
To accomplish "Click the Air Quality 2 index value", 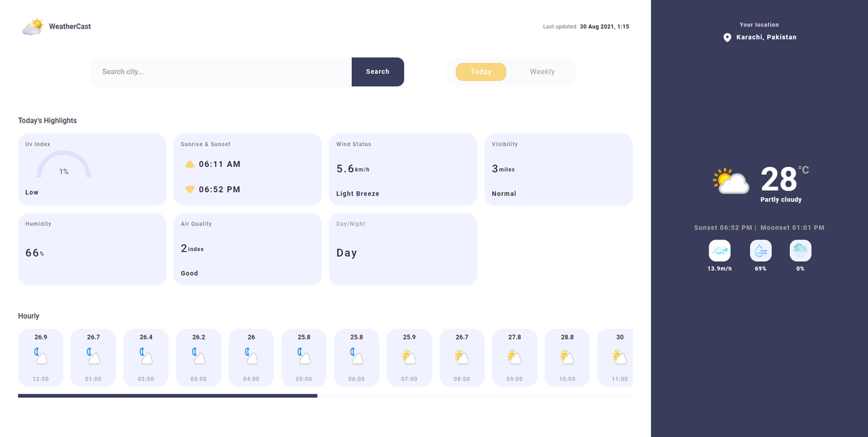I will click(x=193, y=248).
